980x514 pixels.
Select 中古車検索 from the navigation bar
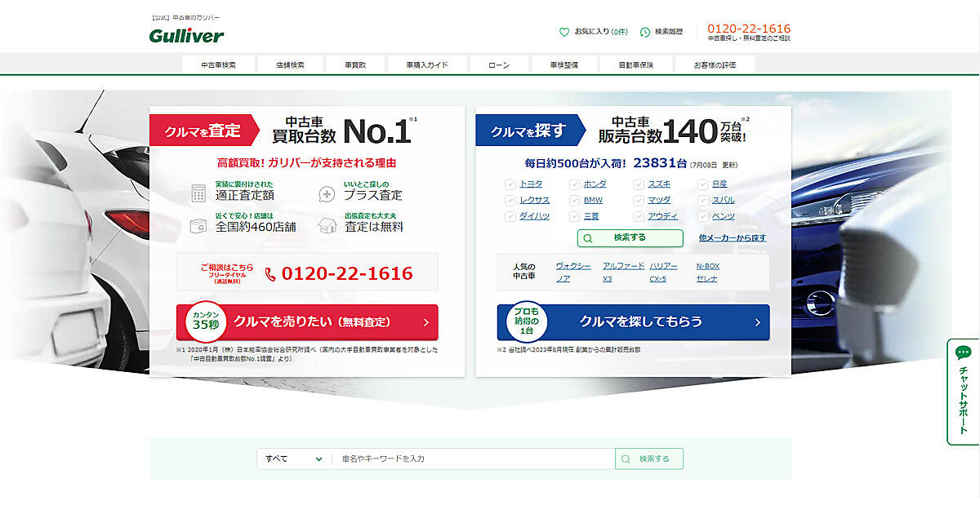(x=217, y=63)
